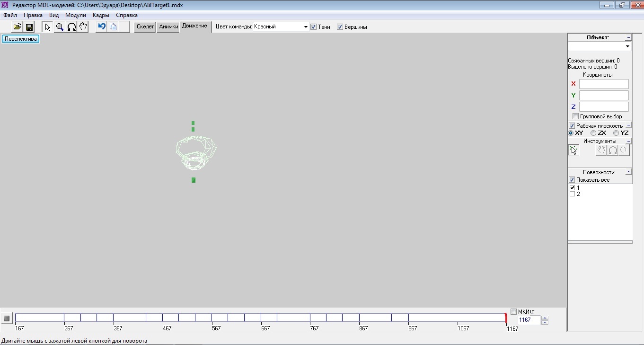Enable the МКИдр checkbox
Screen dimensions: 644x345
[514, 311]
